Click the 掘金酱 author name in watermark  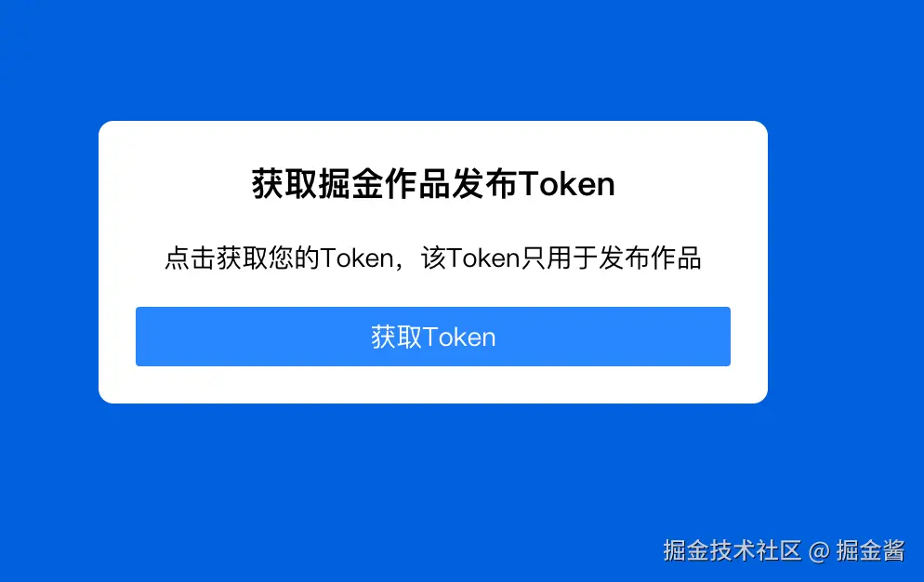coord(870,550)
